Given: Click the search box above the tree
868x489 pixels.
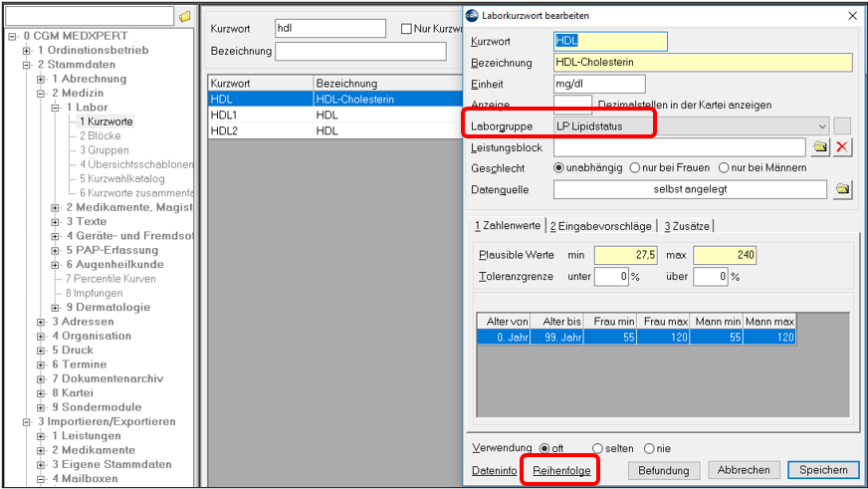Looking at the screenshot, I should pos(90,17).
